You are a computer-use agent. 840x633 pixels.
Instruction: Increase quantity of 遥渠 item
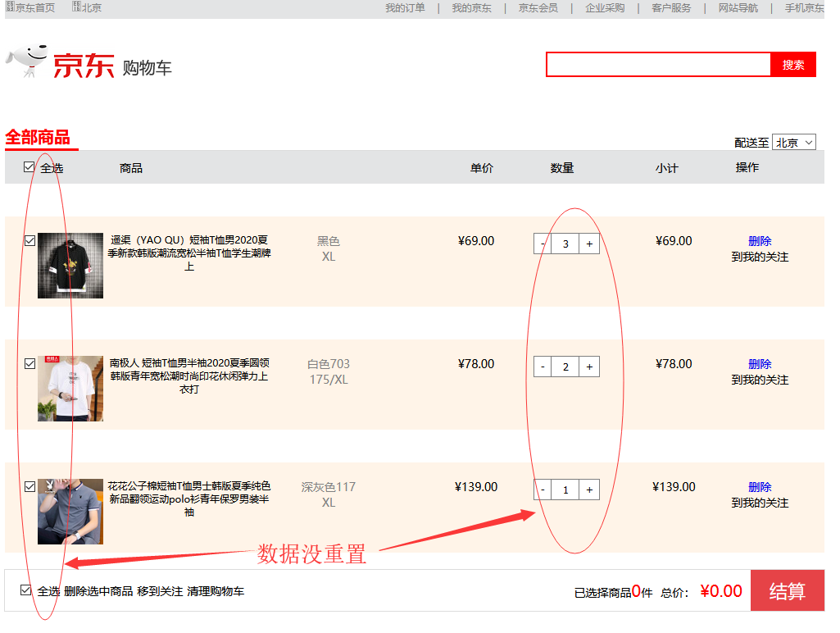tap(589, 244)
